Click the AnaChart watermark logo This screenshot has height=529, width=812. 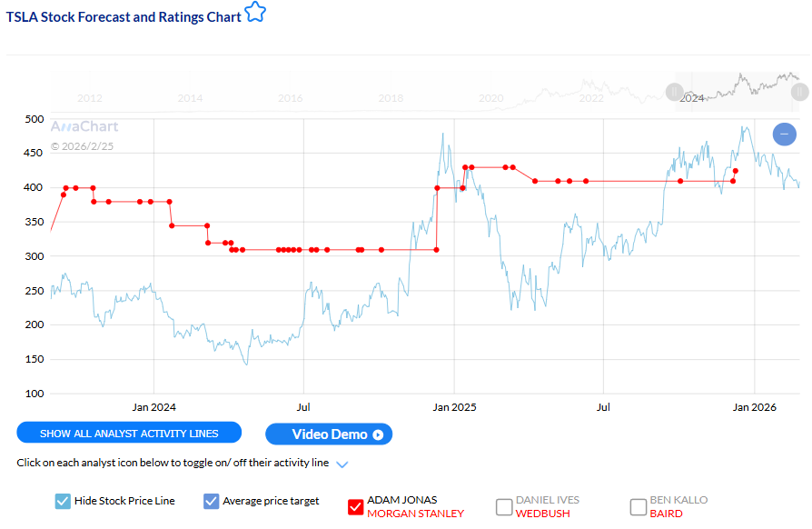coord(84,126)
